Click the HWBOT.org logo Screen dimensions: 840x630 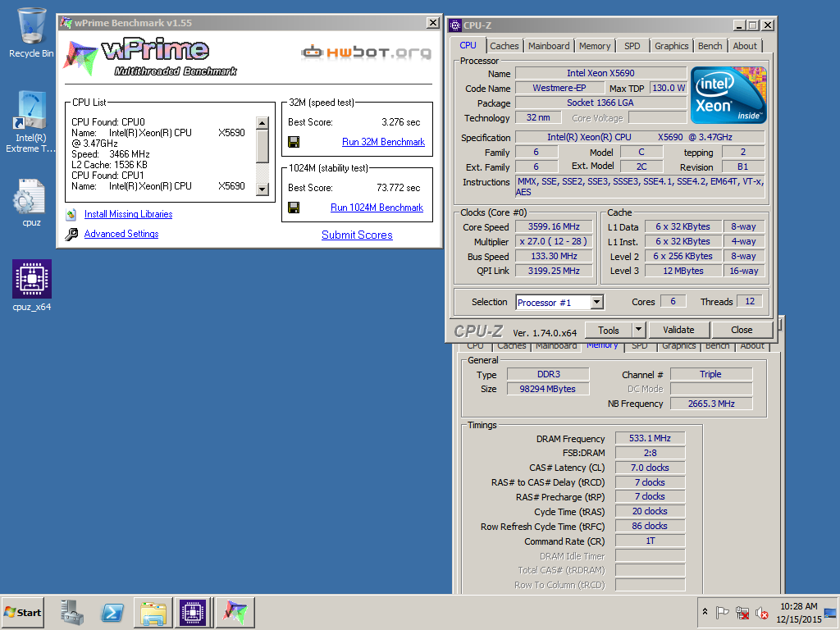tap(366, 52)
